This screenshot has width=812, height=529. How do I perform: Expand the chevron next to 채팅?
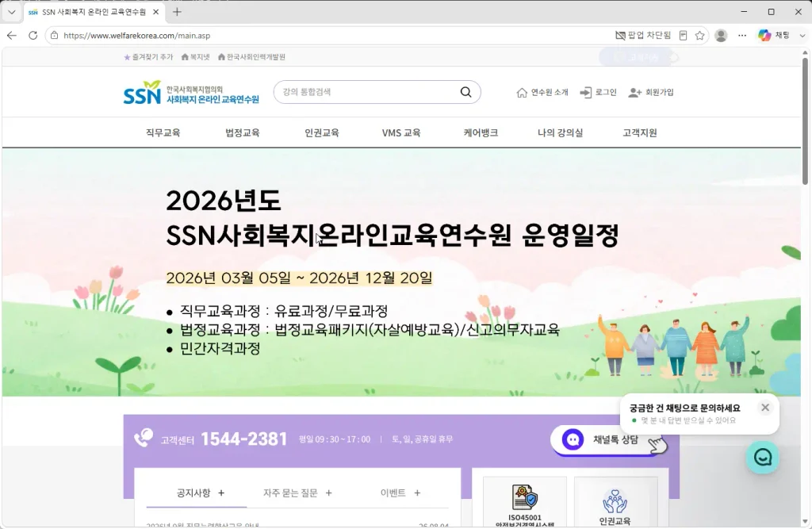pyautogui.click(x=802, y=35)
